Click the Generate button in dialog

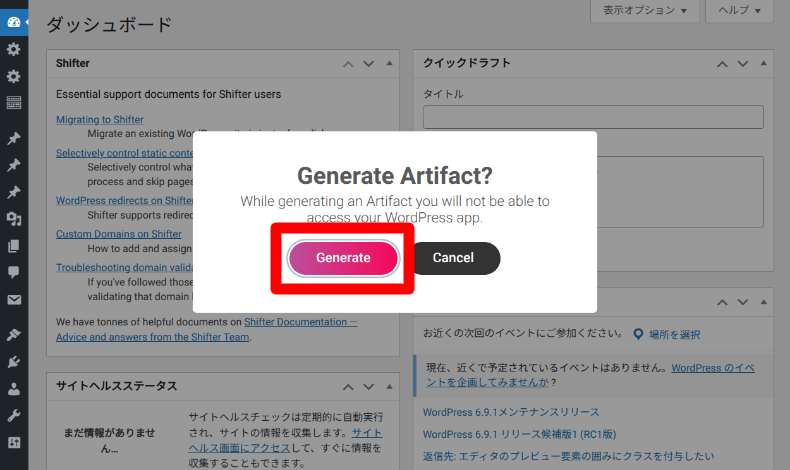coord(343,258)
